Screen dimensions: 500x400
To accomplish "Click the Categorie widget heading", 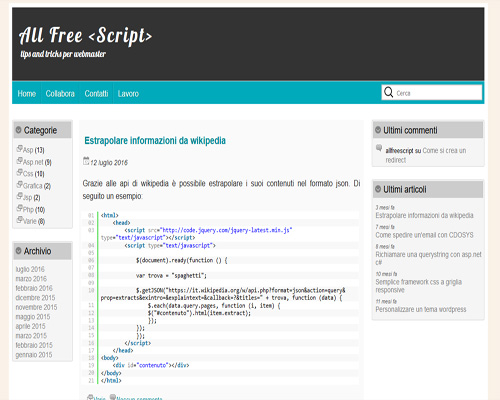I will coord(40,130).
